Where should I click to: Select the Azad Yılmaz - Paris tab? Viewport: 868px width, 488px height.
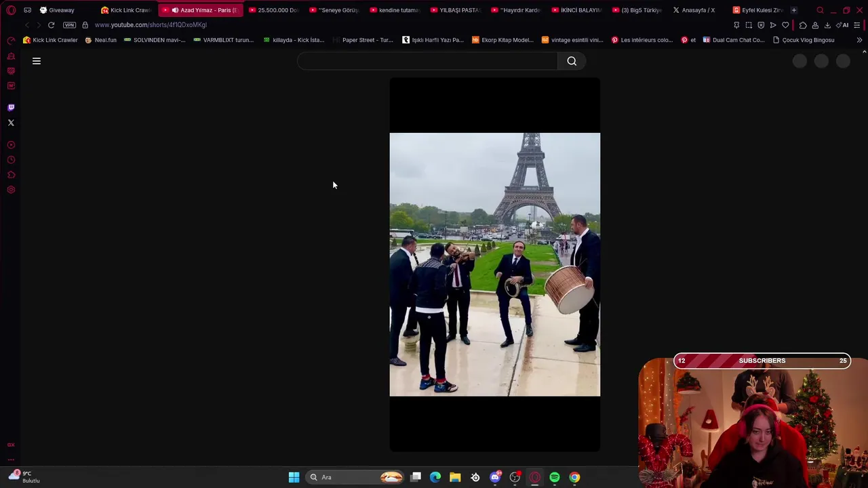point(201,10)
